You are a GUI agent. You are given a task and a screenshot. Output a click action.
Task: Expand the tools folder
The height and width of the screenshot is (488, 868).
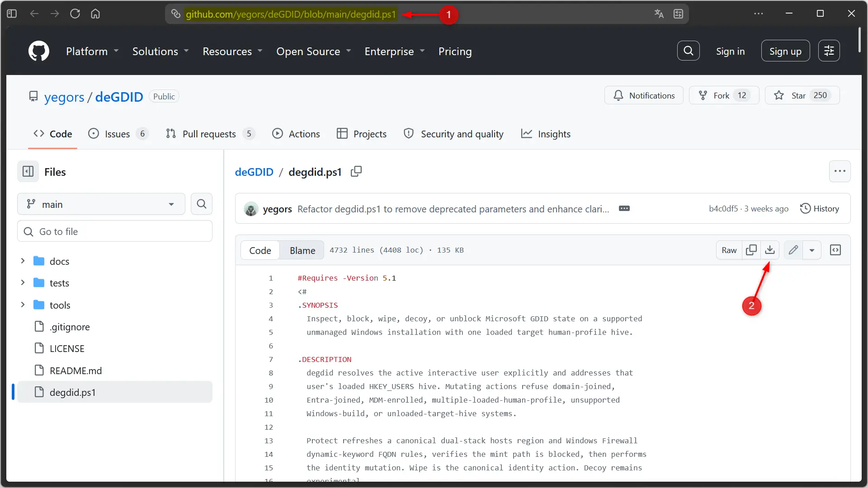(23, 305)
